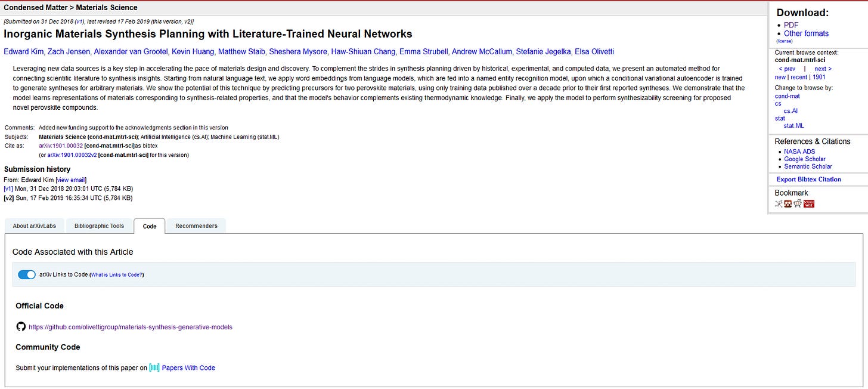The image size is (868, 389).
Task: Click the GitHub octocat icon under Official Code
Action: [x=21, y=327]
